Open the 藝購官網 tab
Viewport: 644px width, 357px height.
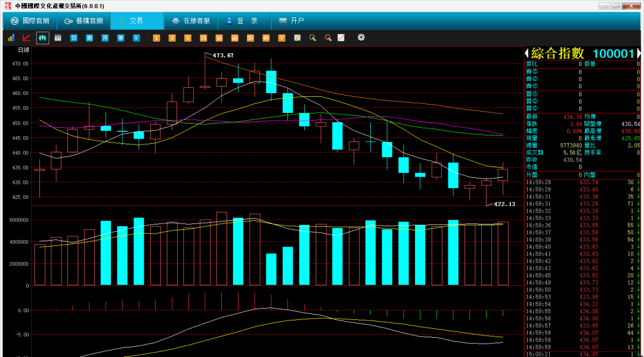pyautogui.click(x=83, y=21)
